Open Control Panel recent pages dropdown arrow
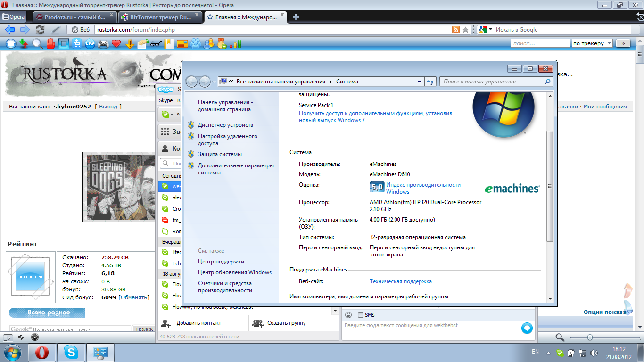644x362 pixels. click(214, 82)
